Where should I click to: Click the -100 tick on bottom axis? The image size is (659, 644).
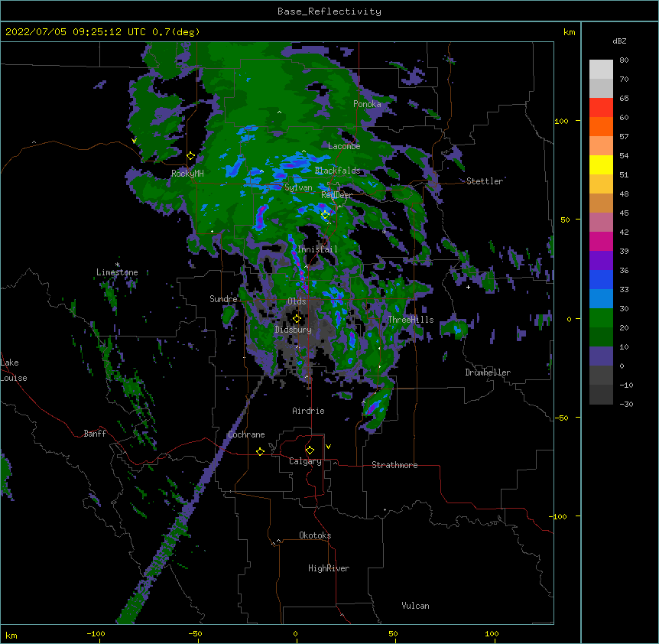96,634
